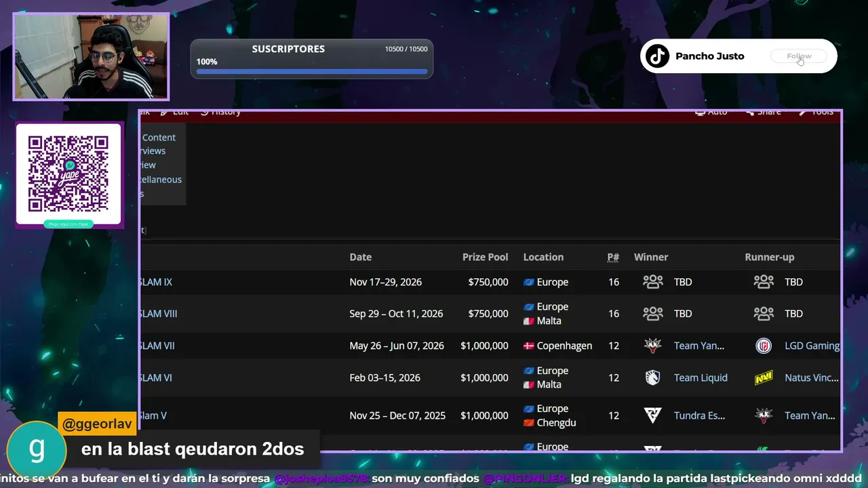Image resolution: width=868 pixels, height=488 pixels.
Task: Click the Winner column header
Action: (651, 257)
